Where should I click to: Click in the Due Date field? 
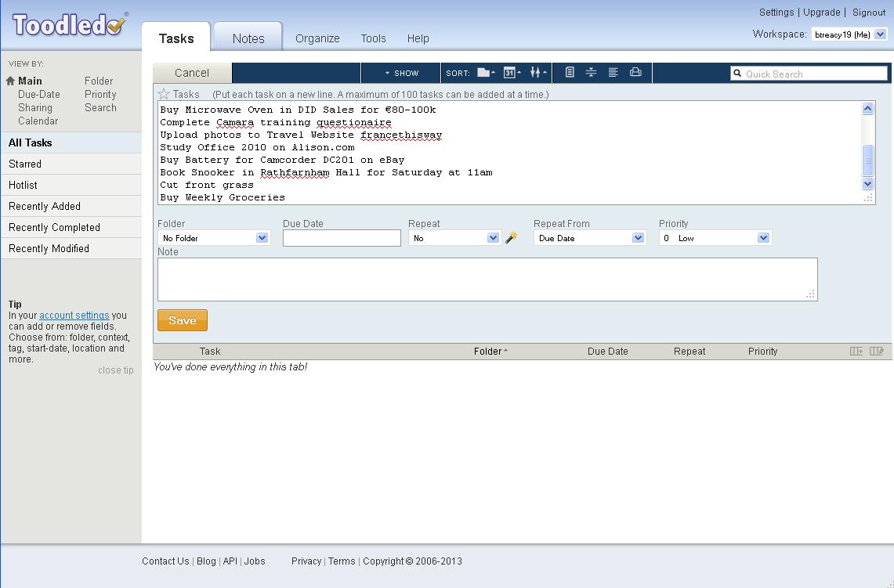pyautogui.click(x=342, y=237)
